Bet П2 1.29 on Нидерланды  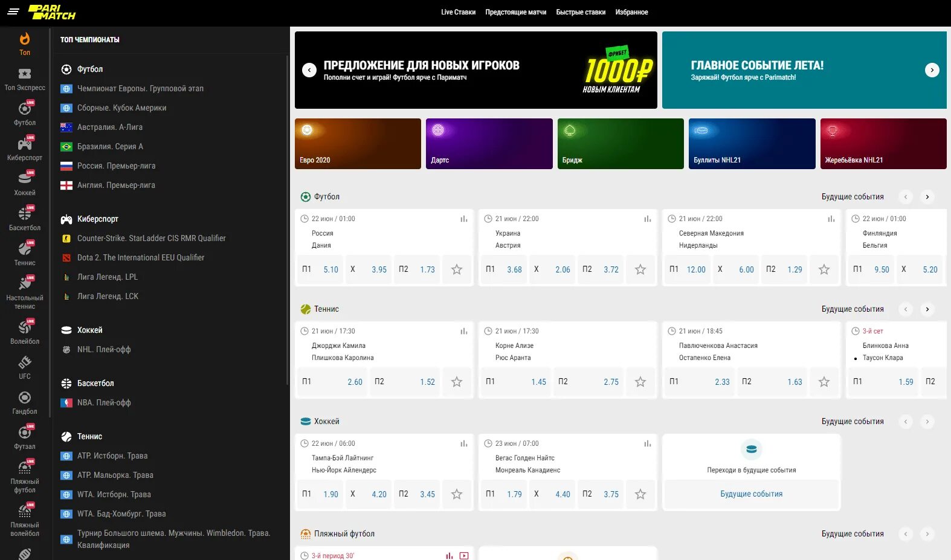[x=784, y=269]
